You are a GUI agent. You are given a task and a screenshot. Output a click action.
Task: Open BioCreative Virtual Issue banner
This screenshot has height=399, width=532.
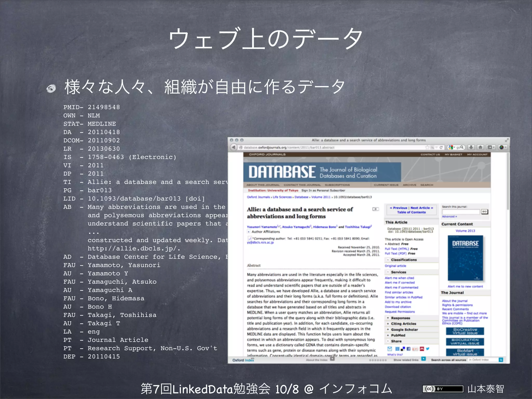click(465, 331)
